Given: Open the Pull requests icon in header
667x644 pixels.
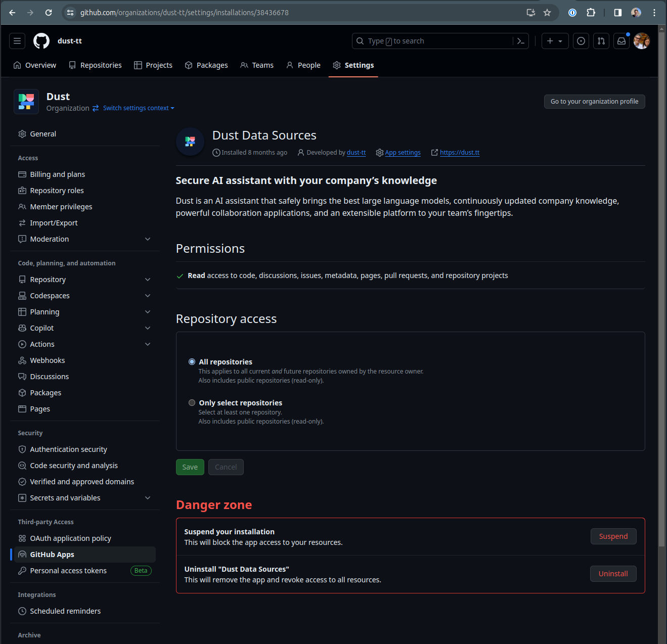Looking at the screenshot, I should (x=601, y=41).
